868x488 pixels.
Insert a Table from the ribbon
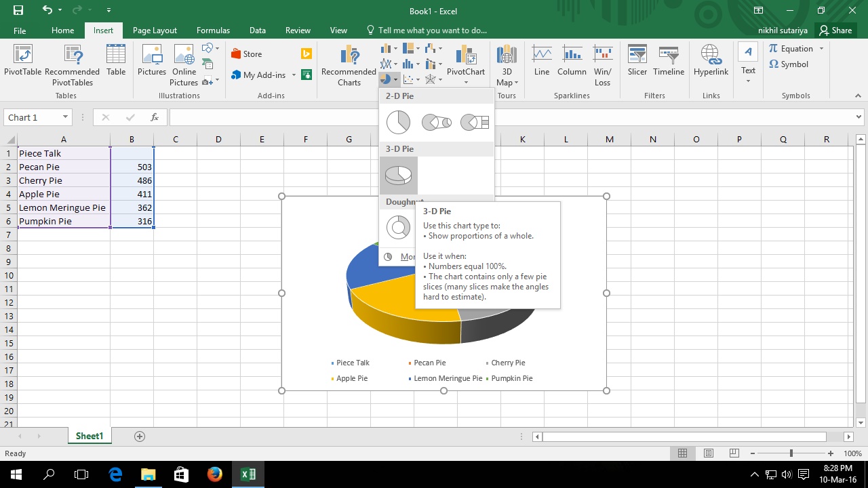point(116,60)
